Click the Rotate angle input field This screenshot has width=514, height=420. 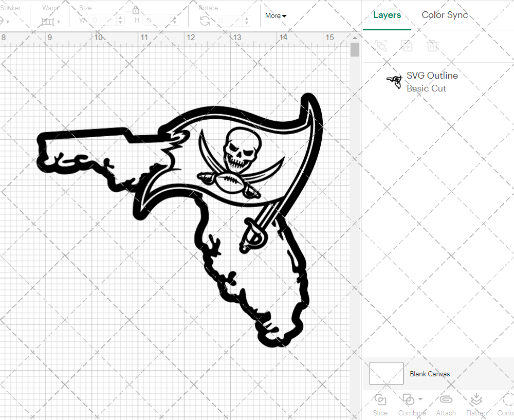point(229,21)
